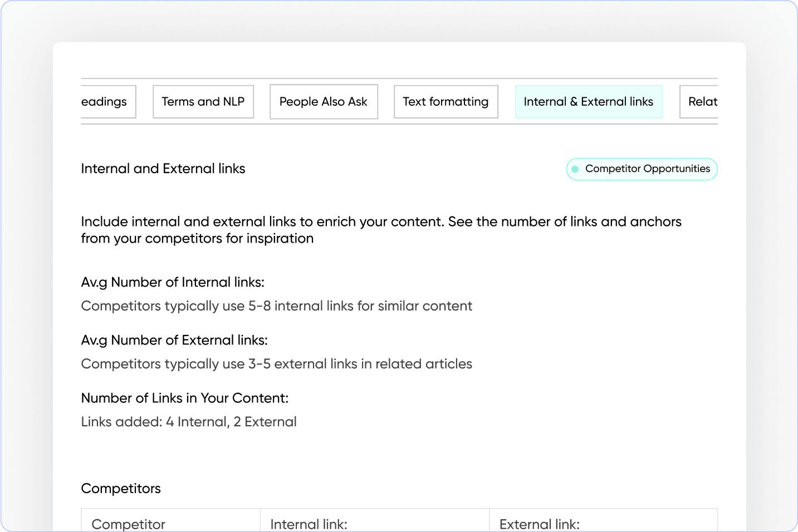The image size is (798, 532).
Task: Click the Competitor Opportunities pill
Action: (x=641, y=169)
